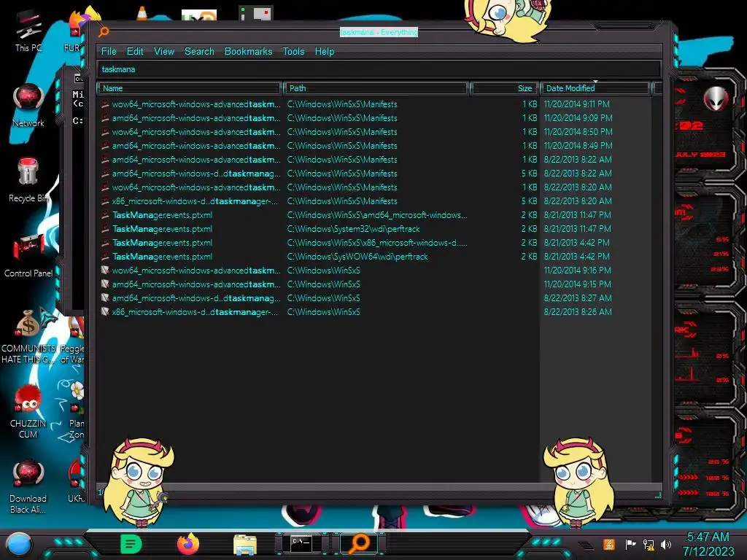747x560 pixels.
Task: Sort results by the Size column header
Action: pyautogui.click(x=505, y=88)
